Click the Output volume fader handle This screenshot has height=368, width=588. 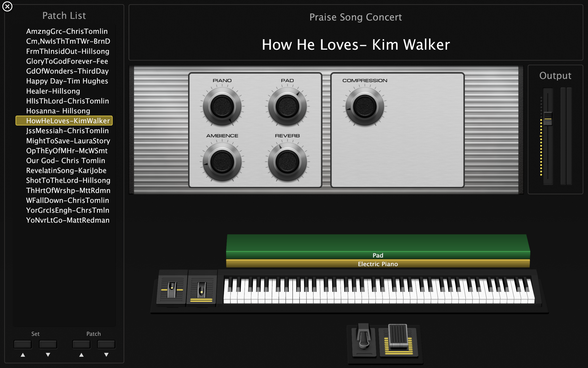tap(548, 119)
